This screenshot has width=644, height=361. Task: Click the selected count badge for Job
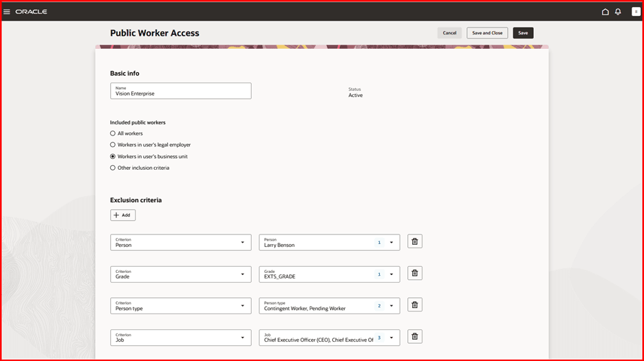379,338
